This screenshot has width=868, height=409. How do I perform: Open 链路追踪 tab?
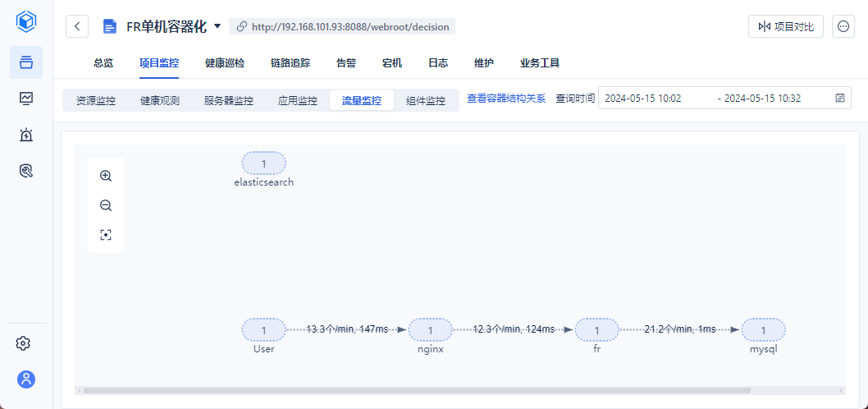click(x=290, y=62)
